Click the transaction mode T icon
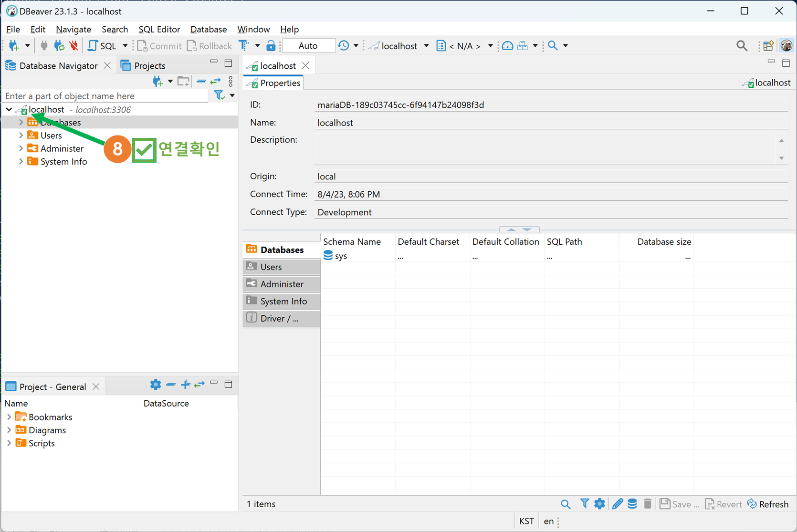This screenshot has height=532, width=797. pyautogui.click(x=244, y=46)
